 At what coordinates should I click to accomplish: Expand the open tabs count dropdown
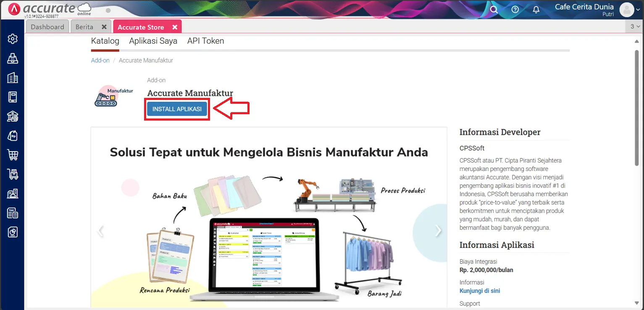point(636,26)
